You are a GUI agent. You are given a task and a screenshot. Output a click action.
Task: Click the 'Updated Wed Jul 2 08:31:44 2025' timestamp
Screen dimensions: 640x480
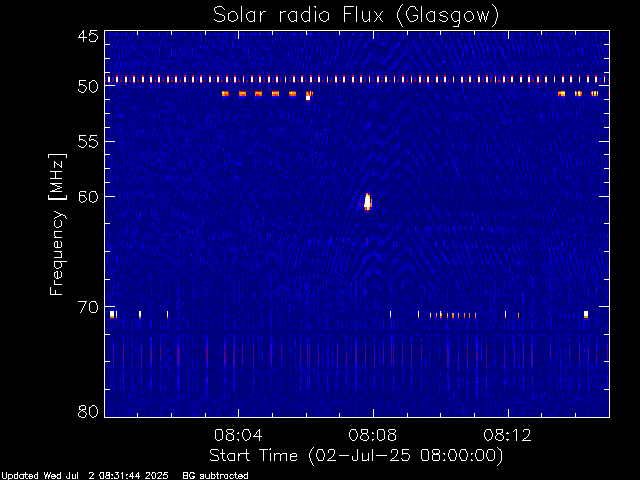[x=84, y=476]
